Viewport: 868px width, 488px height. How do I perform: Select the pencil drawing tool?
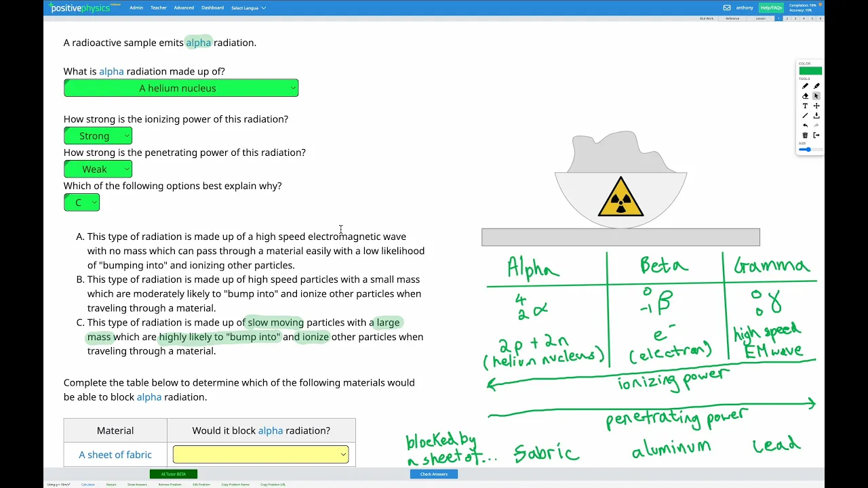click(x=805, y=86)
